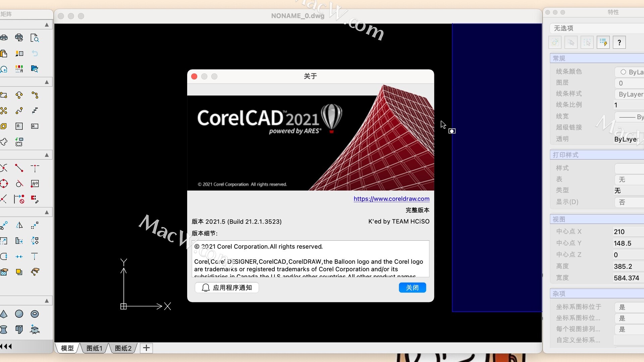Select the red dashed perpendicular constraint icon
This screenshot has height=362, width=644.
pyautogui.click(x=35, y=168)
